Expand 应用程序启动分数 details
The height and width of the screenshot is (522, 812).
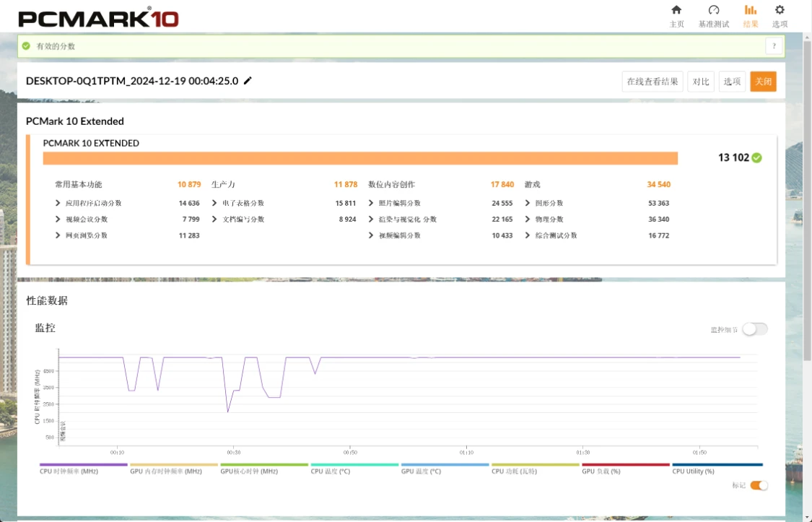point(58,203)
